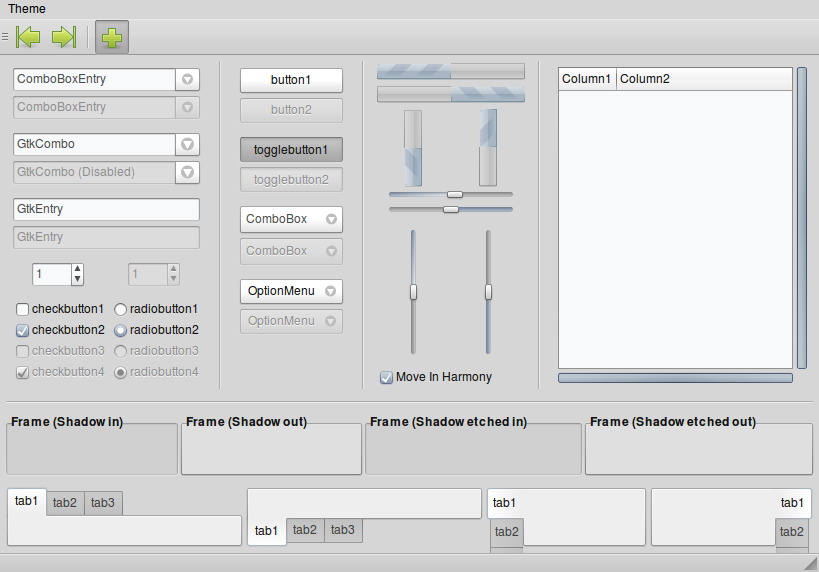Click the green plus toolbar button

[112, 37]
